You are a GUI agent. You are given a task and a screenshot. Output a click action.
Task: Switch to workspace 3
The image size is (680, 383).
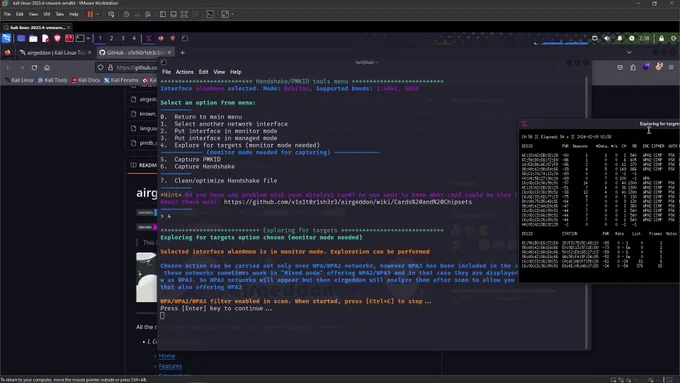pos(123,38)
